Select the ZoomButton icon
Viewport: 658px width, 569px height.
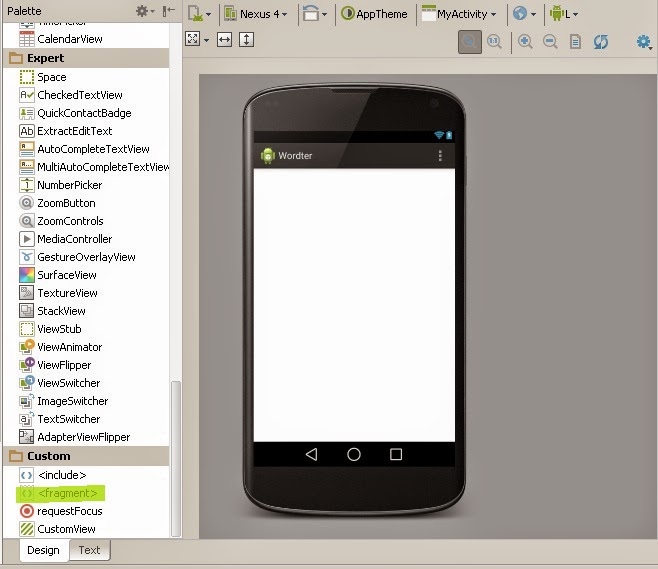tap(27, 203)
